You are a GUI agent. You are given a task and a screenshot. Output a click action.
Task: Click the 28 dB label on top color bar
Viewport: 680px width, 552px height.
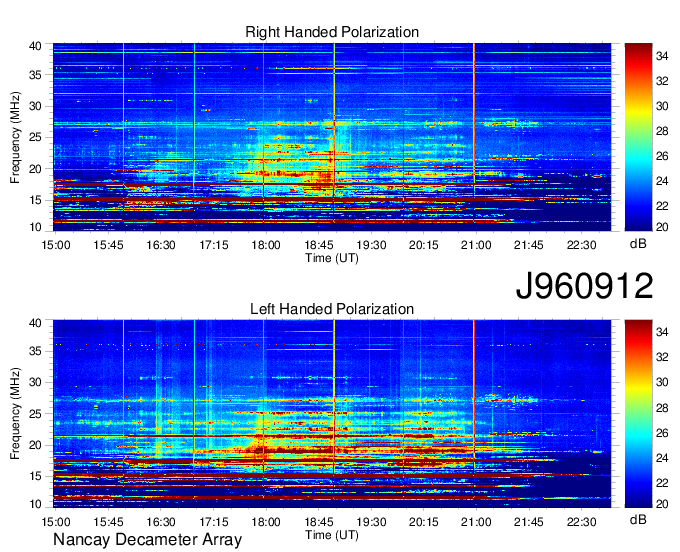click(662, 131)
